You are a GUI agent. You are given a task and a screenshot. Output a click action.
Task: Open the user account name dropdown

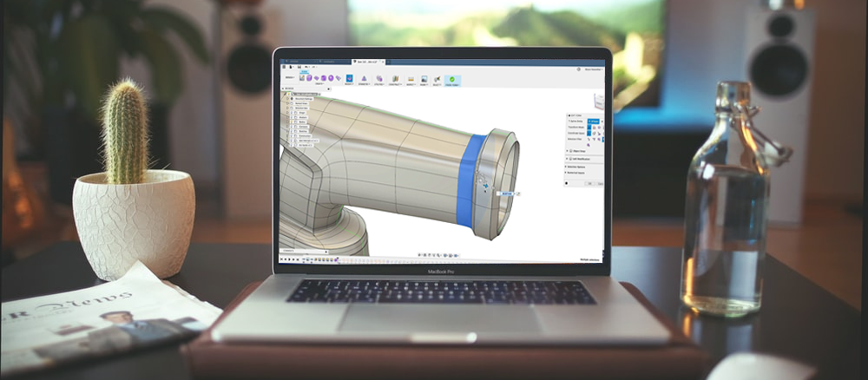(594, 69)
